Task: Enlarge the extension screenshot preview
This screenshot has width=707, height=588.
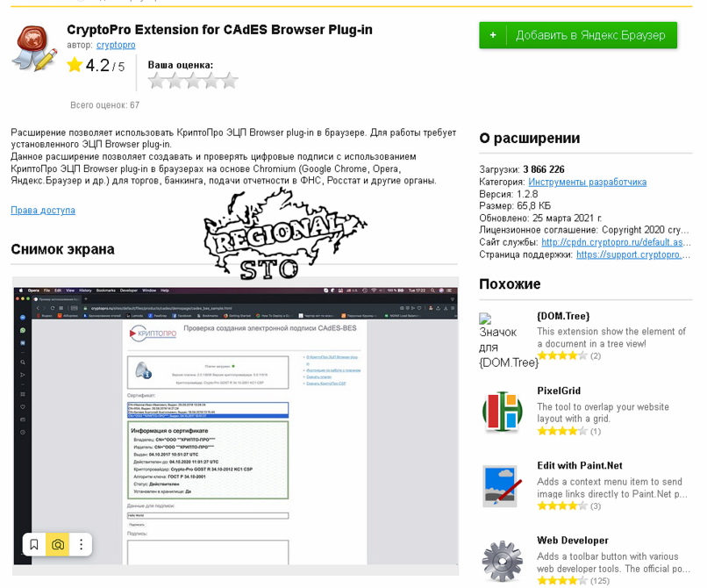Action: [x=235, y=426]
